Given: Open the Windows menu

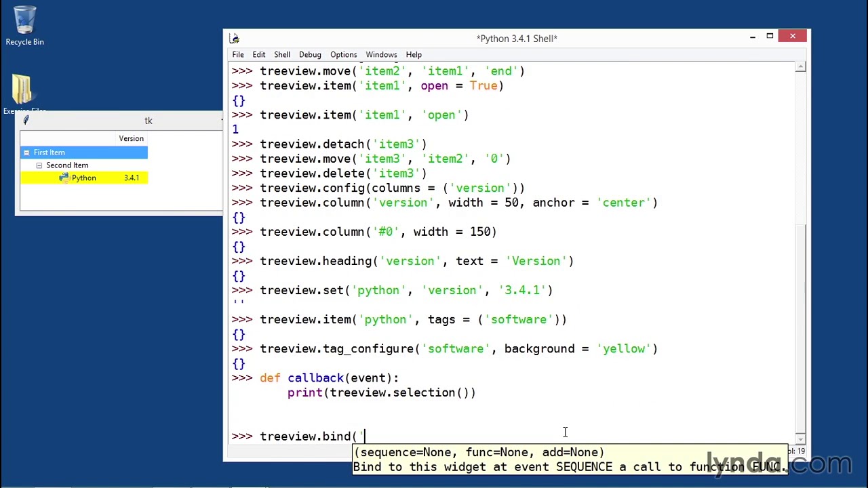Looking at the screenshot, I should point(381,55).
